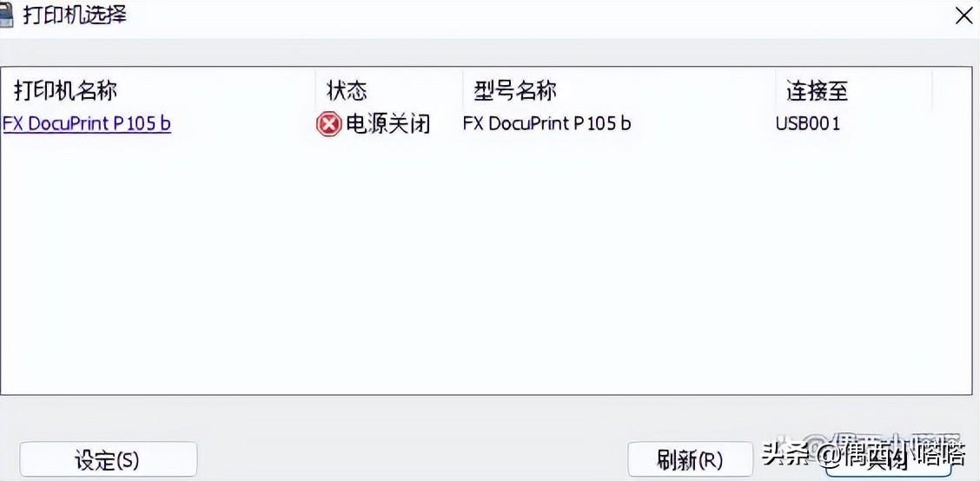Click the divider between 打印机名称 and 状态 columns

315,91
